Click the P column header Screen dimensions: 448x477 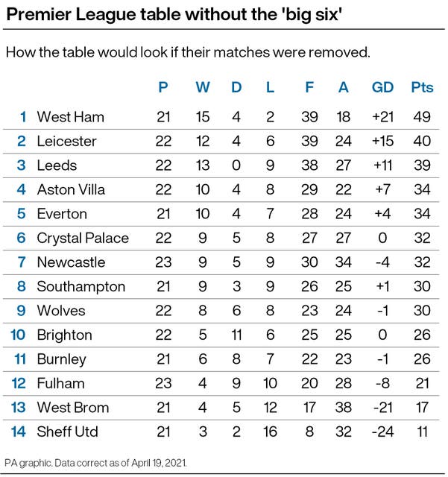(x=164, y=87)
